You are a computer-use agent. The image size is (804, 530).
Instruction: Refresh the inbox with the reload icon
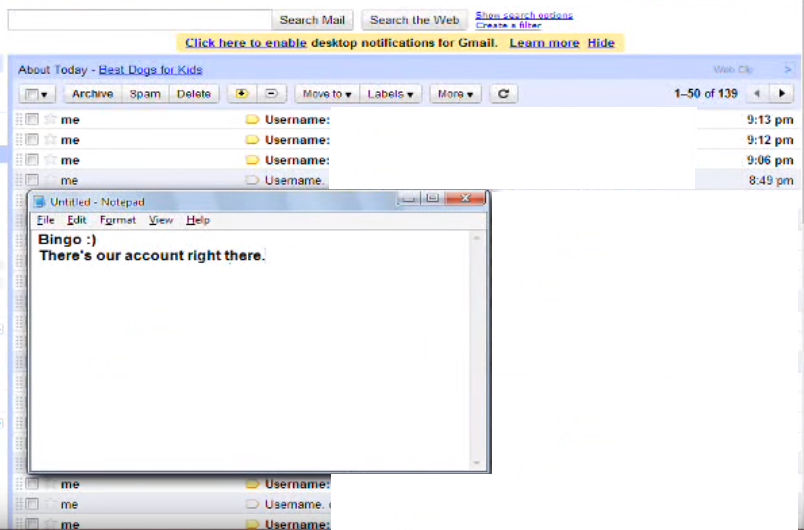504,94
